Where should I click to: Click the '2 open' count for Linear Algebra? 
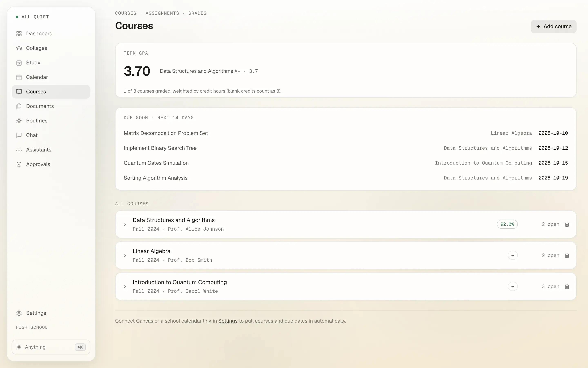tap(550, 255)
